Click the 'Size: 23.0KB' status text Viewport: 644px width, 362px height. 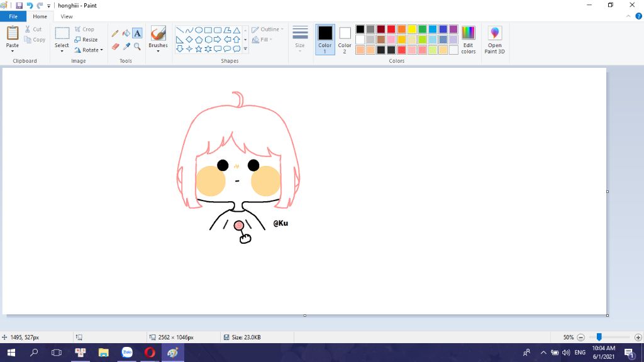point(246,337)
